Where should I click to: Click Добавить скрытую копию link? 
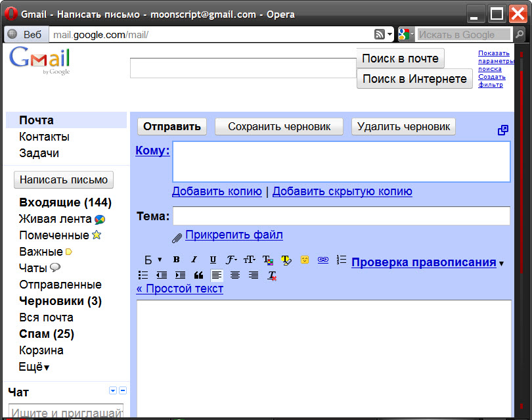[x=342, y=191]
